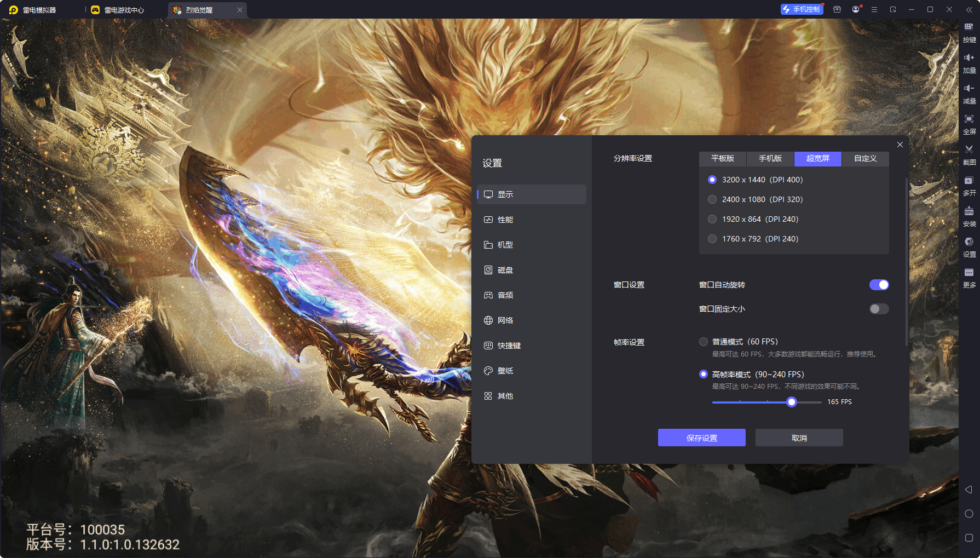
Task: Choose 普通模式 (60 FPS) frame rate
Action: tap(704, 342)
